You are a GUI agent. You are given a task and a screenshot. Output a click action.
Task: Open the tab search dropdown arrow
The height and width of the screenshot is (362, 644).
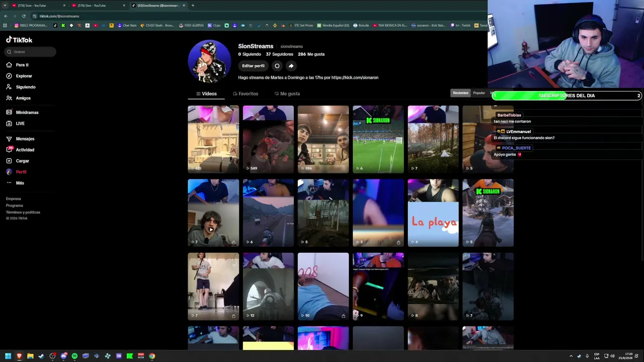click(x=5, y=6)
